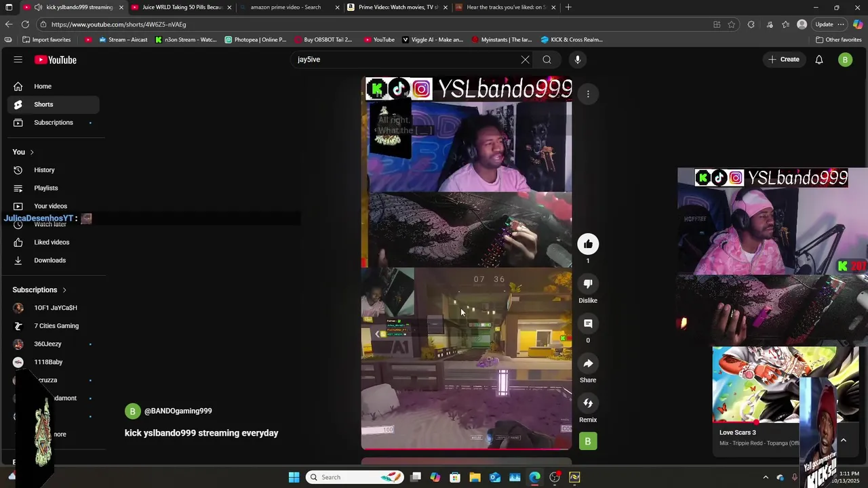Open YouTube notifications bell
This screenshot has width=868, height=488.
819,60
